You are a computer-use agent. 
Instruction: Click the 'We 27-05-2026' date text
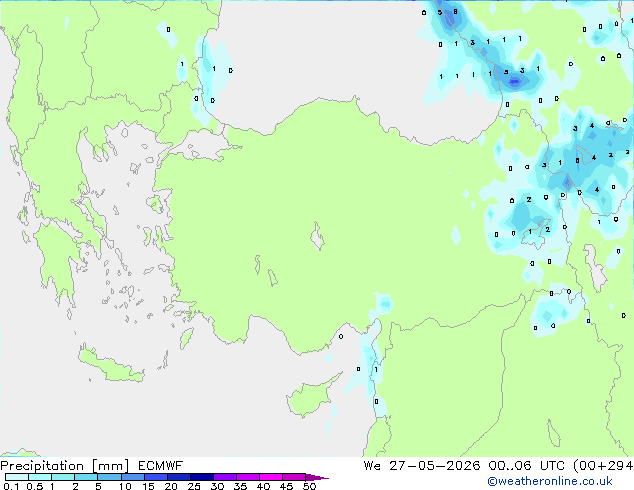pos(422,466)
